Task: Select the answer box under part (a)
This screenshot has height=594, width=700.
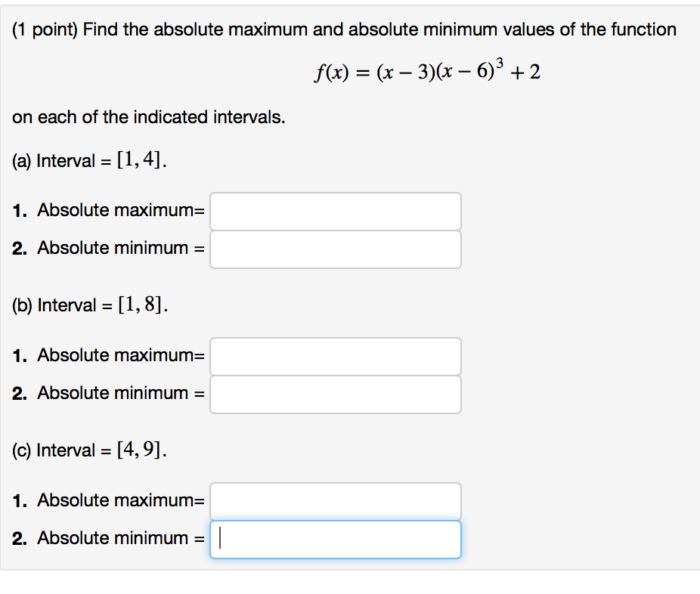Action: pyautogui.click(x=336, y=212)
